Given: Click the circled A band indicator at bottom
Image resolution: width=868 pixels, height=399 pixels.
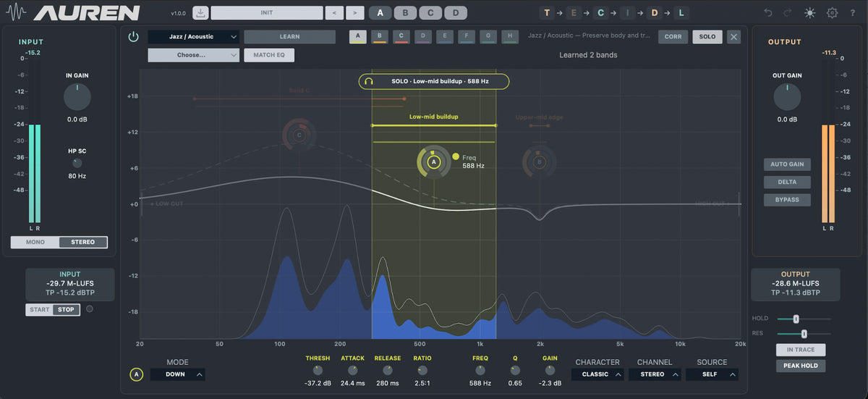Looking at the screenshot, I should pyautogui.click(x=136, y=374).
